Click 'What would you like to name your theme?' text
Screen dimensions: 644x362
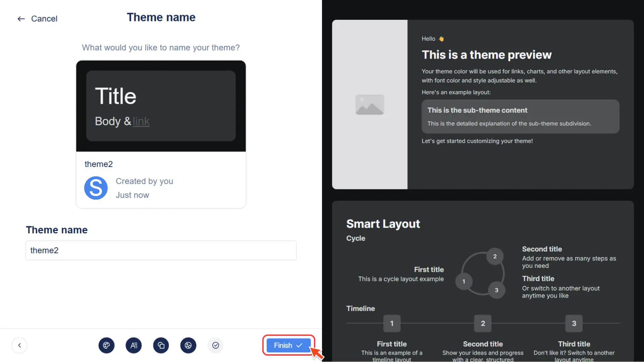(161, 48)
